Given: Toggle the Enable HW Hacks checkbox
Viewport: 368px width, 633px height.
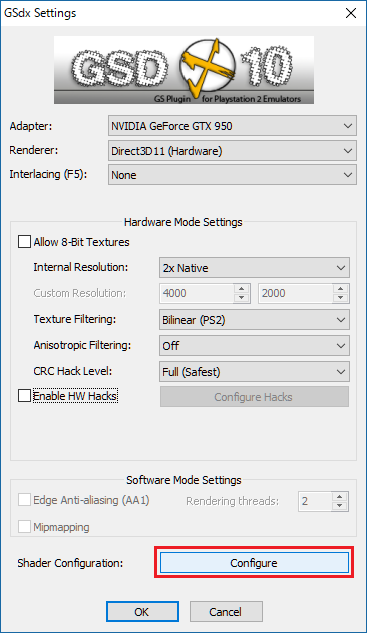Looking at the screenshot, I should [x=24, y=396].
